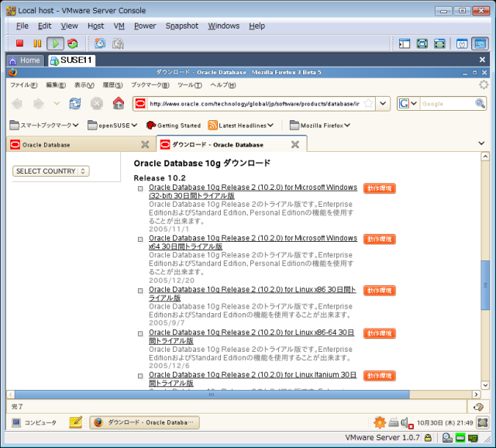Viewport: 496px width, 448px height.
Task: Reset the VM with the restart icon
Action: [x=73, y=43]
